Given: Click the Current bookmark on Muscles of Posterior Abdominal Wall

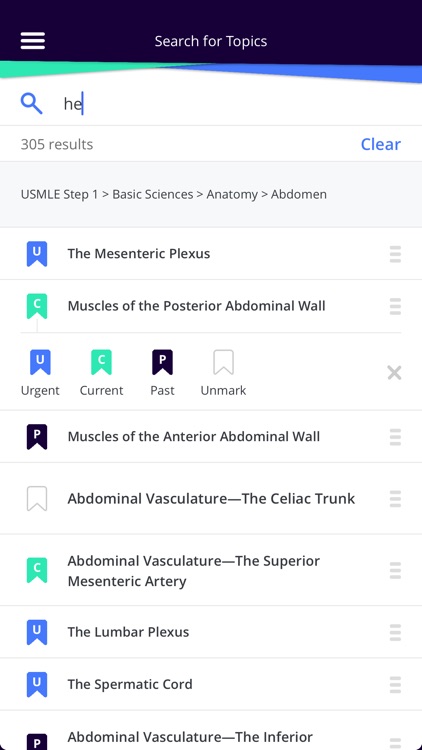Looking at the screenshot, I should (x=37, y=306).
